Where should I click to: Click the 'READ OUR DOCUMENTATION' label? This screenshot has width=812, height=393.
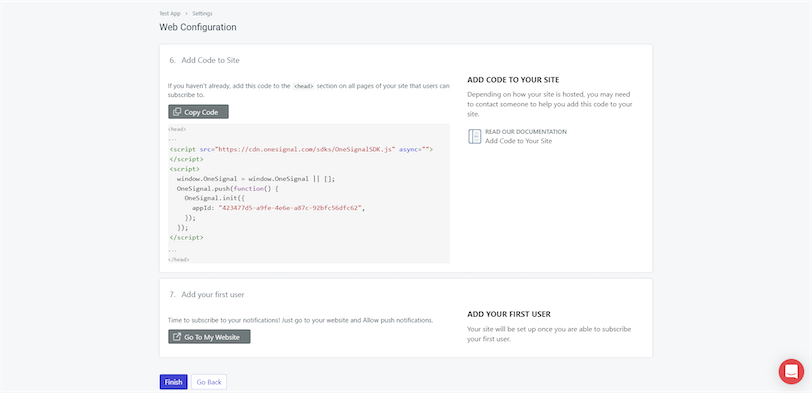[526, 132]
